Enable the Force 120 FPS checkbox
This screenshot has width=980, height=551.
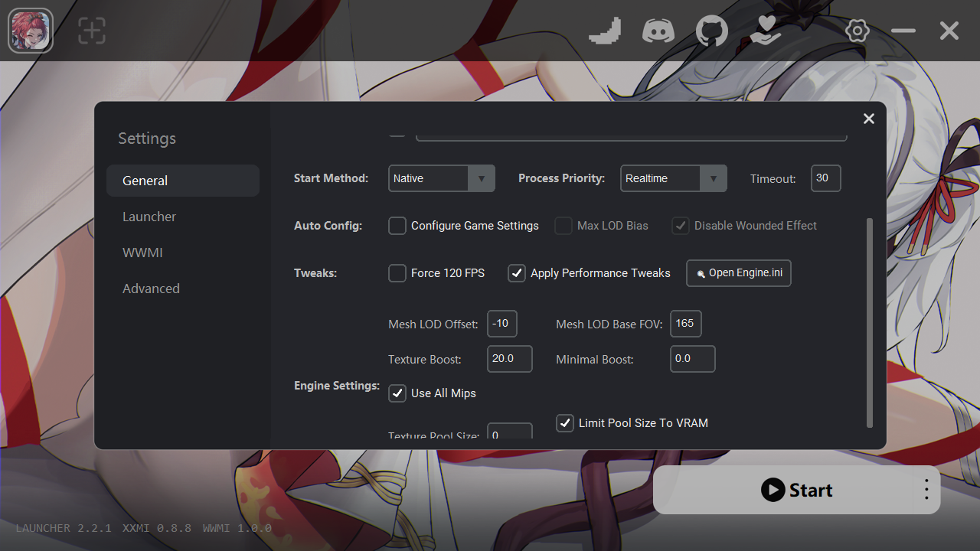point(397,273)
